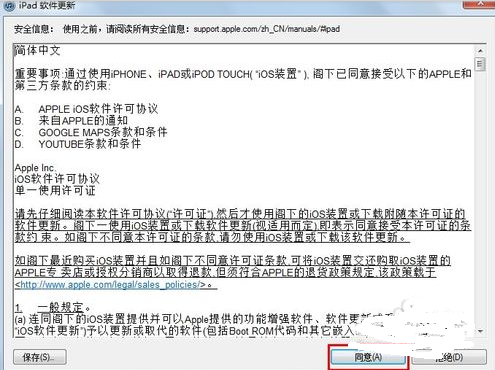Click the support.apple.com manuals URL text
Screen dimensions: 495x370
(267, 29)
